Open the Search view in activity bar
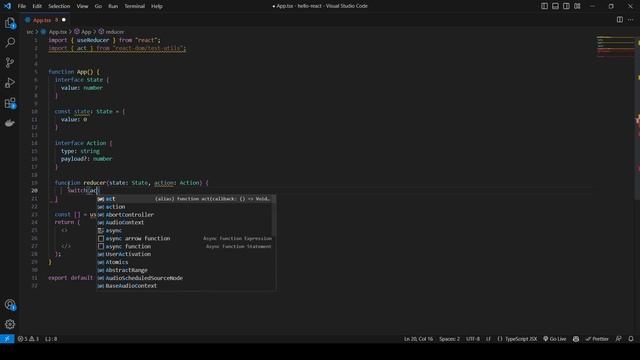The height and width of the screenshot is (360, 640). 10,42
